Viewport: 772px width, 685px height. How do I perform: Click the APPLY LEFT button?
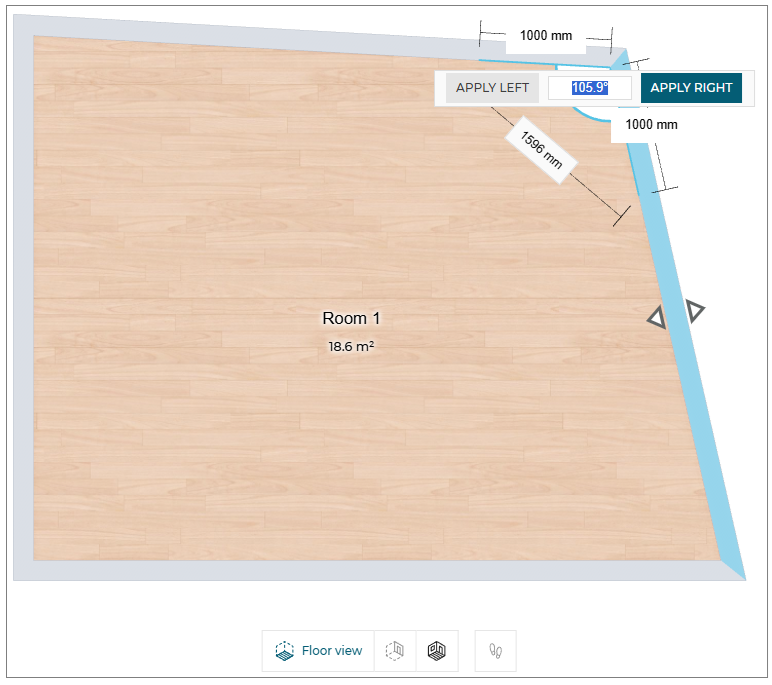tap(492, 88)
